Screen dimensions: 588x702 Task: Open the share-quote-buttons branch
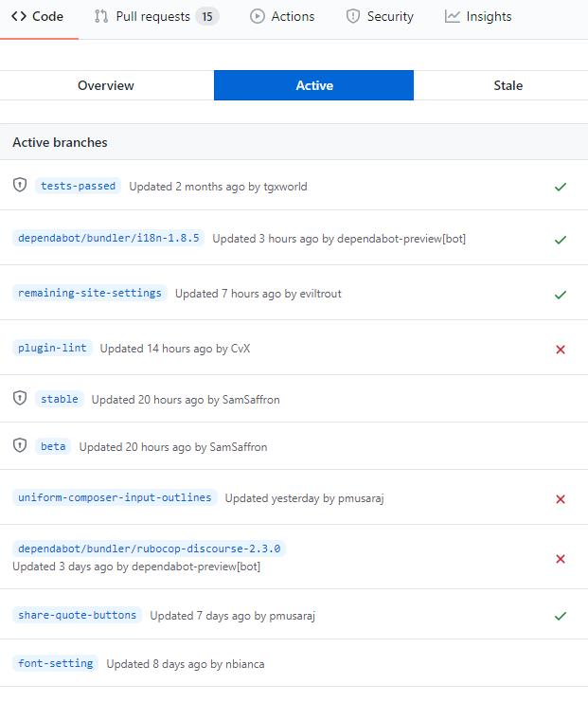[x=77, y=615]
